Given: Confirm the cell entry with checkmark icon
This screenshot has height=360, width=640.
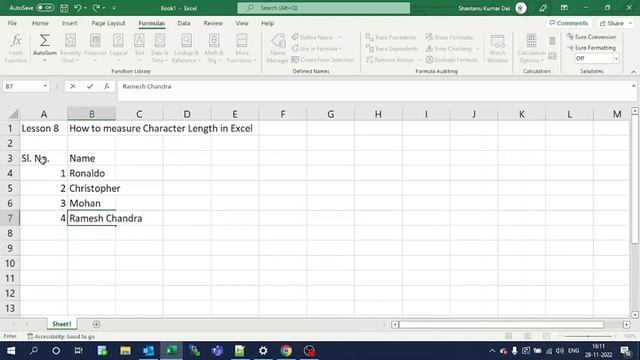Looking at the screenshot, I should tap(90, 86).
